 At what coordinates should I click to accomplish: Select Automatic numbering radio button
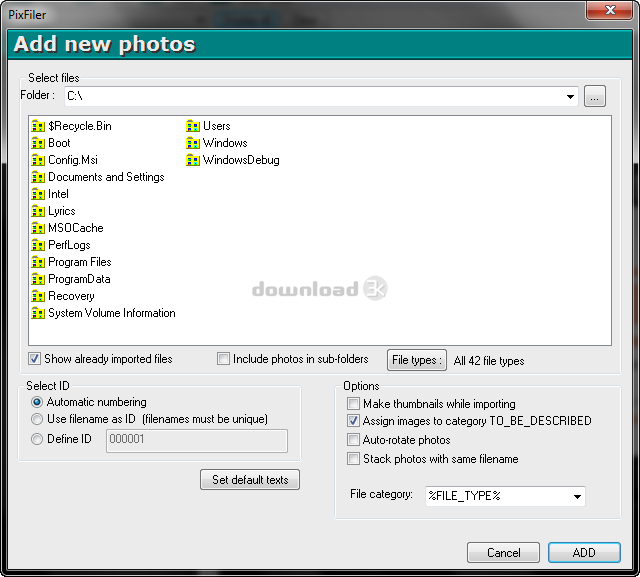(x=37, y=402)
